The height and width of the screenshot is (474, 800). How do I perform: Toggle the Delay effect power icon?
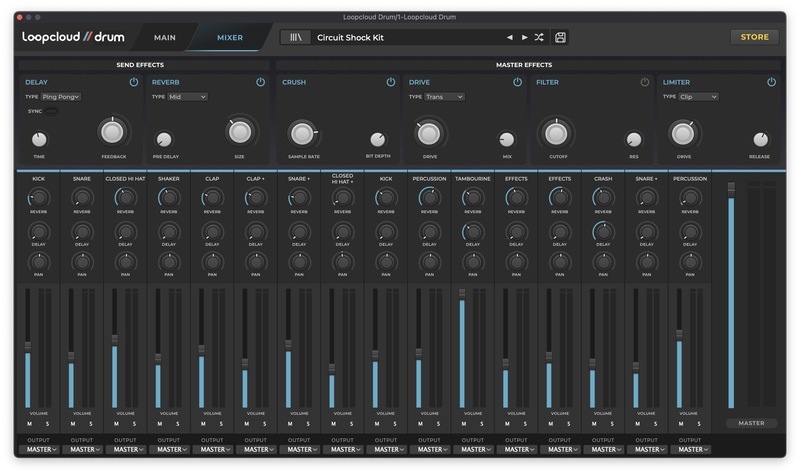(x=133, y=82)
